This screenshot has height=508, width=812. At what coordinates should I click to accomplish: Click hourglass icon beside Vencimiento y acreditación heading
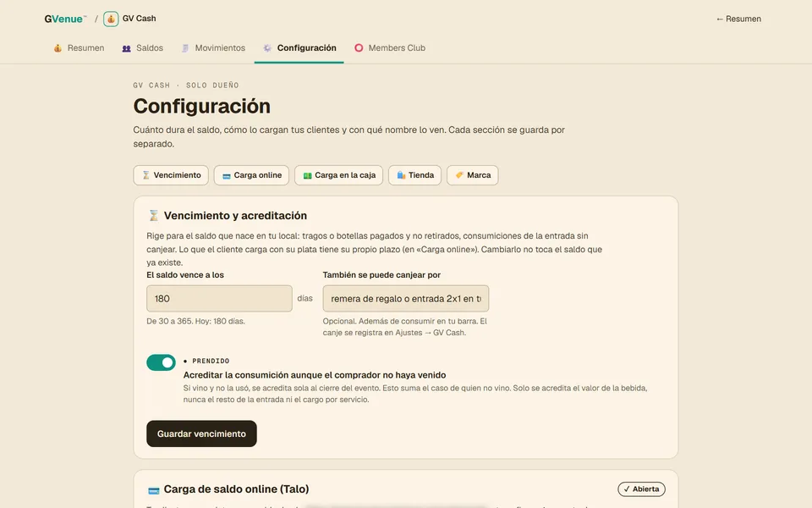tap(153, 215)
